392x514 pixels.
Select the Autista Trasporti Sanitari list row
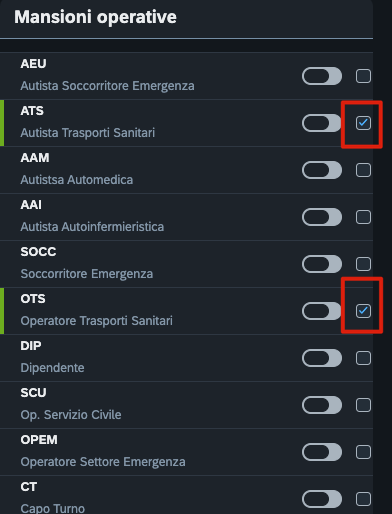click(186, 123)
